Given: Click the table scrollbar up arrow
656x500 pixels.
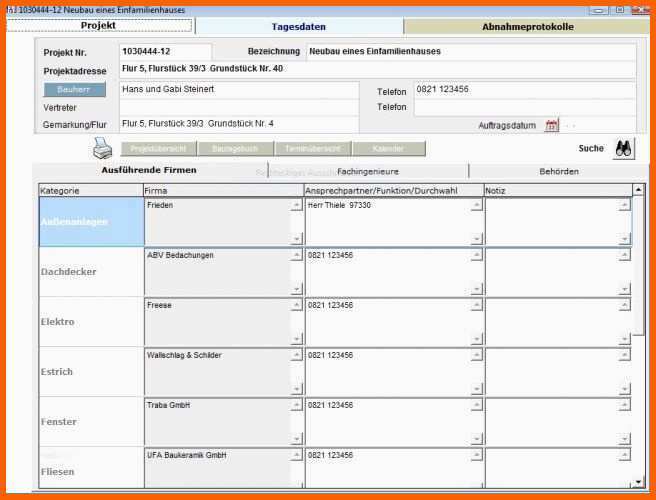Looking at the screenshot, I should (x=638, y=190).
